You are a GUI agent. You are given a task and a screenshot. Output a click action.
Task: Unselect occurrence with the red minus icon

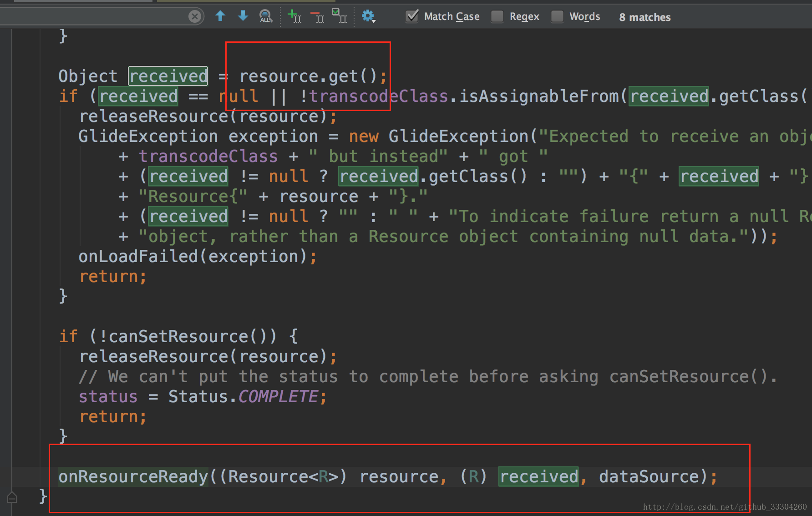[x=317, y=17]
